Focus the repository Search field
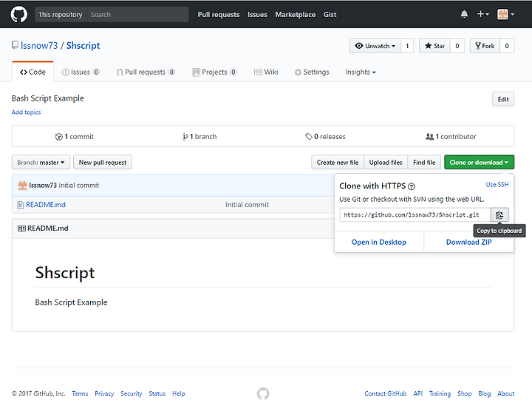 tap(137, 15)
